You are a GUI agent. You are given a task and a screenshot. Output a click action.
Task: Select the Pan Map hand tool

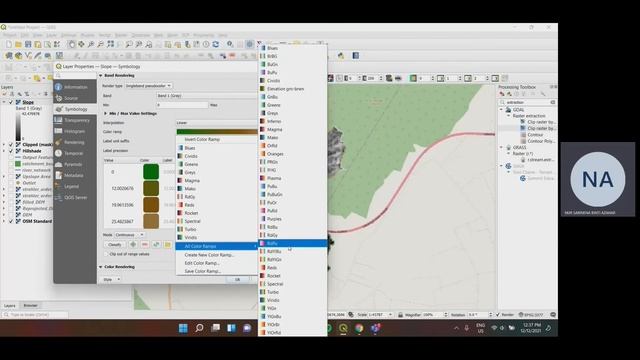pyautogui.click(x=71, y=44)
